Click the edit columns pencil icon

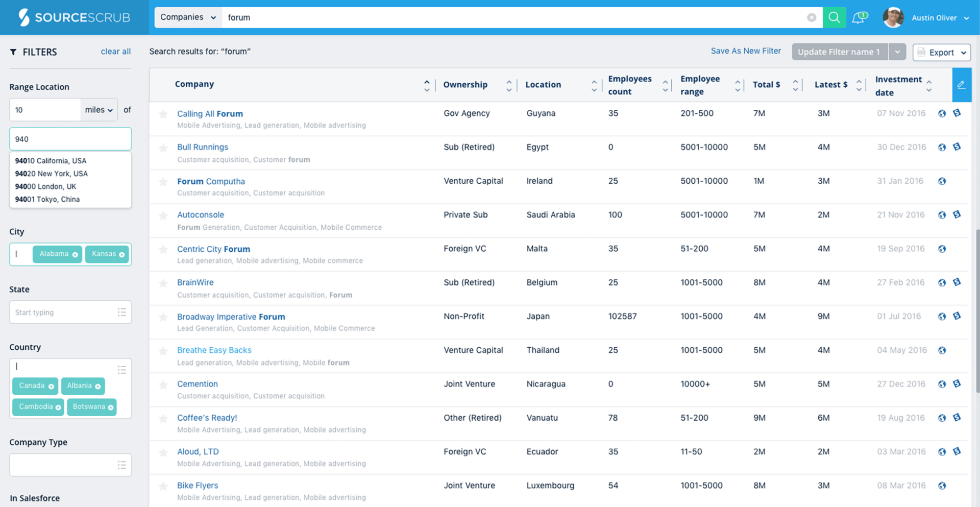pyautogui.click(x=961, y=85)
